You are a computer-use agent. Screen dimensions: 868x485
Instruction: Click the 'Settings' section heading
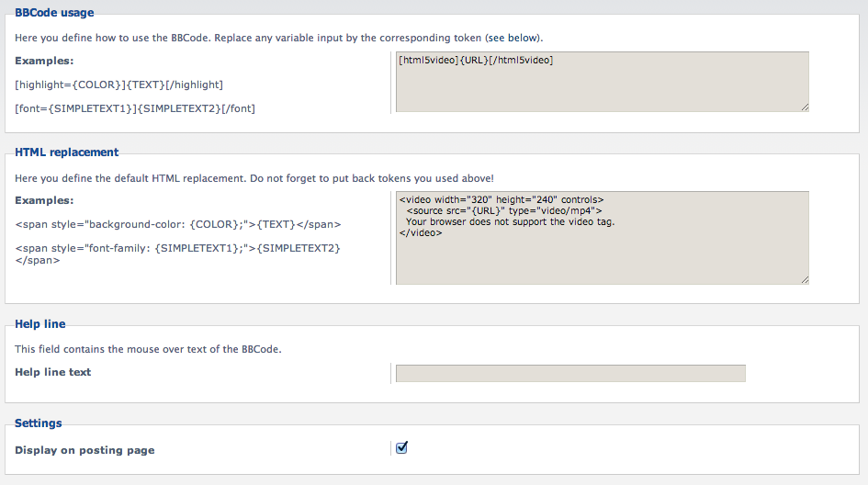[x=39, y=423]
